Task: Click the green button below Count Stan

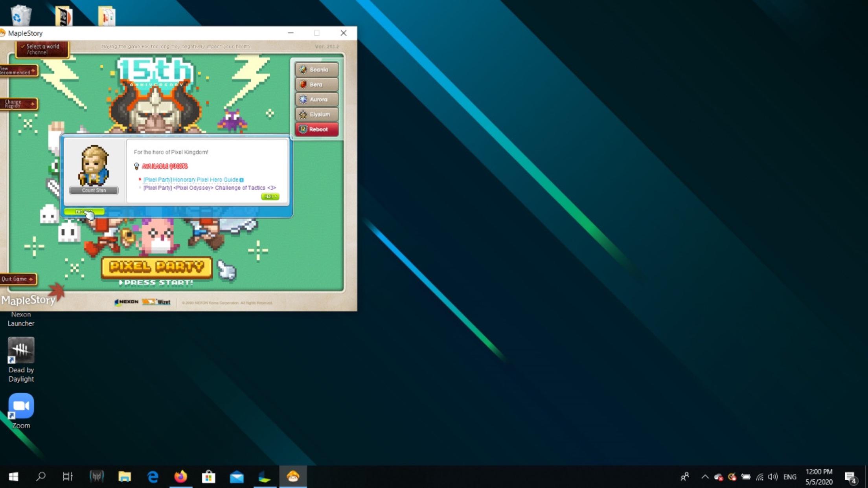Action: (84, 212)
